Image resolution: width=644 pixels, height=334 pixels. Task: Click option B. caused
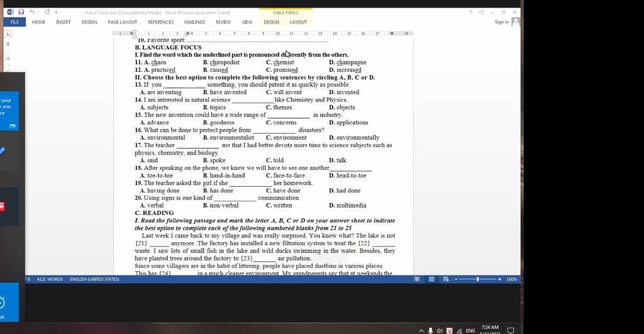click(x=215, y=70)
